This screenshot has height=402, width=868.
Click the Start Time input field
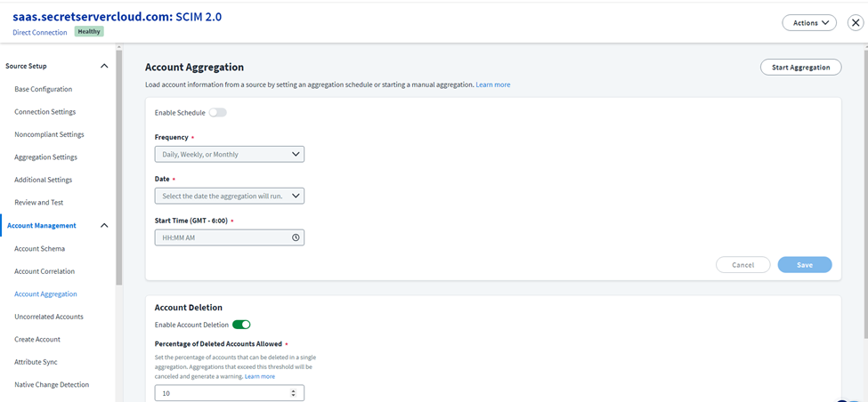223,237
